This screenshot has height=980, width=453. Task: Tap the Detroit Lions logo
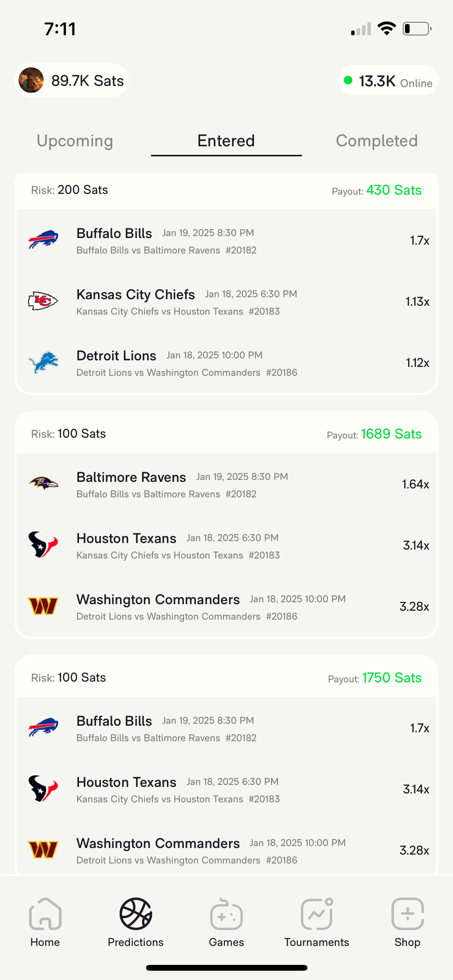pyautogui.click(x=43, y=362)
